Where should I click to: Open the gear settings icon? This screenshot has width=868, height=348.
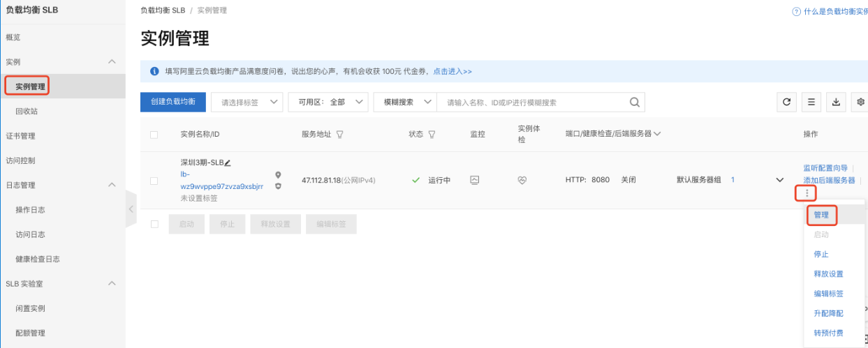pos(860,102)
